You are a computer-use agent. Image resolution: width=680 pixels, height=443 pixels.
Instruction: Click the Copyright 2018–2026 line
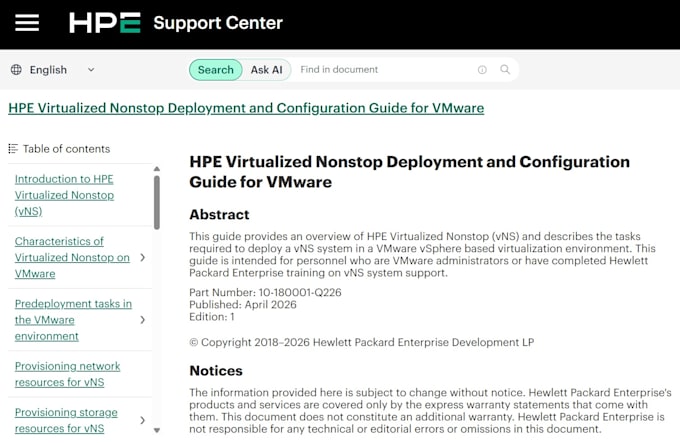362,342
